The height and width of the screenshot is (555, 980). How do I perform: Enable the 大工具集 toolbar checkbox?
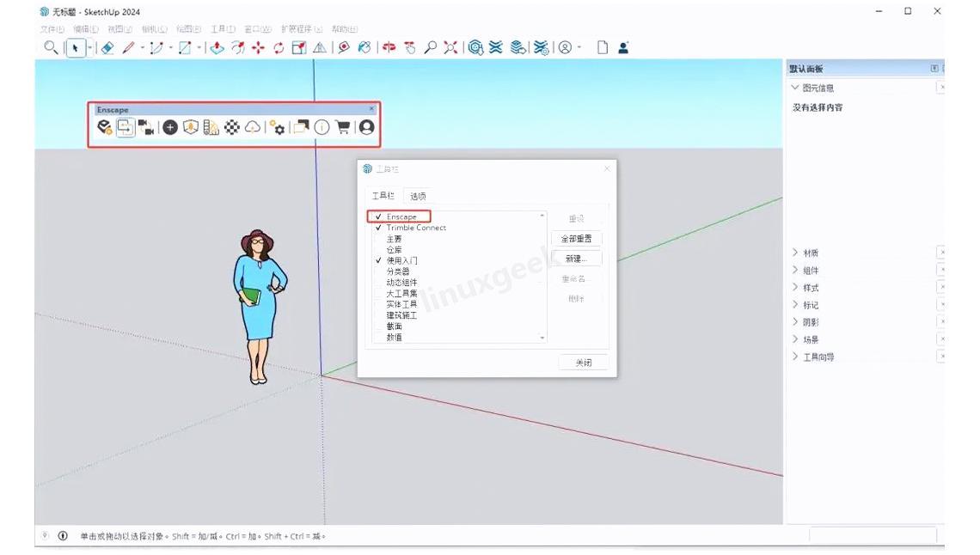pyautogui.click(x=378, y=293)
